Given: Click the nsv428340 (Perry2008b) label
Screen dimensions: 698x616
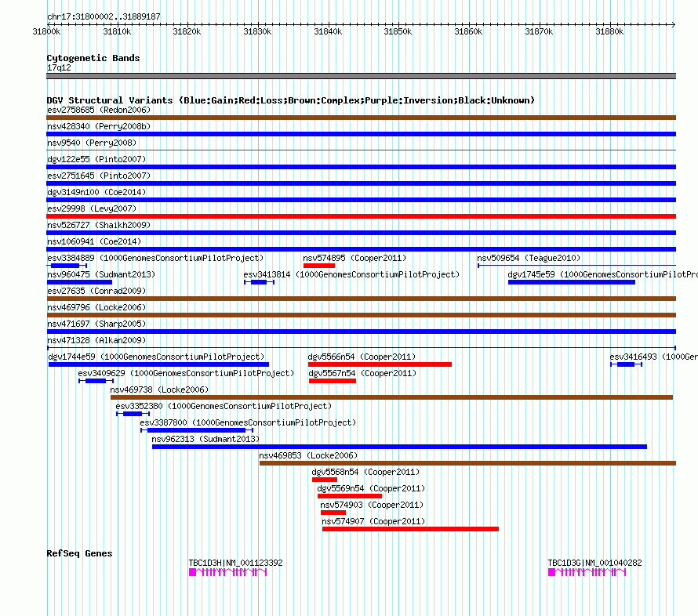Looking at the screenshot, I should point(99,126).
